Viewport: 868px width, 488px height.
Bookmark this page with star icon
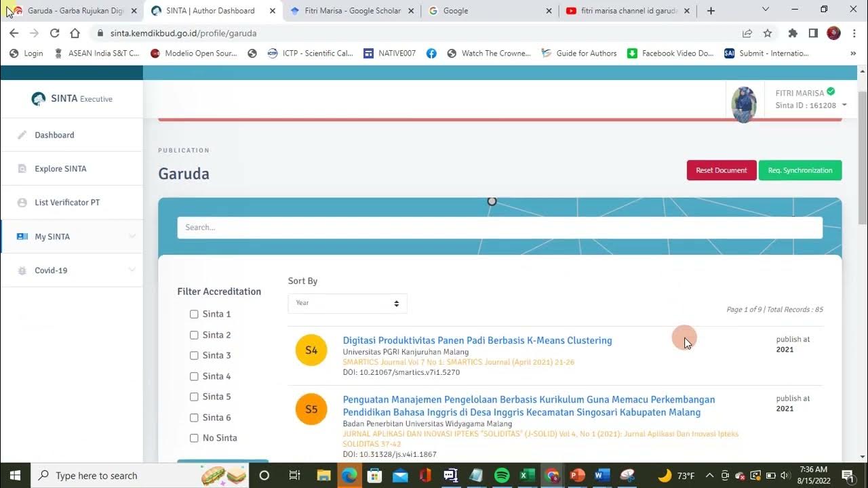(x=768, y=33)
